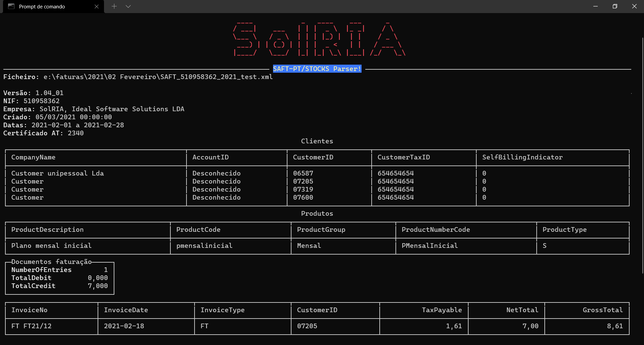Click the CompanyName column header
Screen dimensions: 644x345
tap(33, 157)
